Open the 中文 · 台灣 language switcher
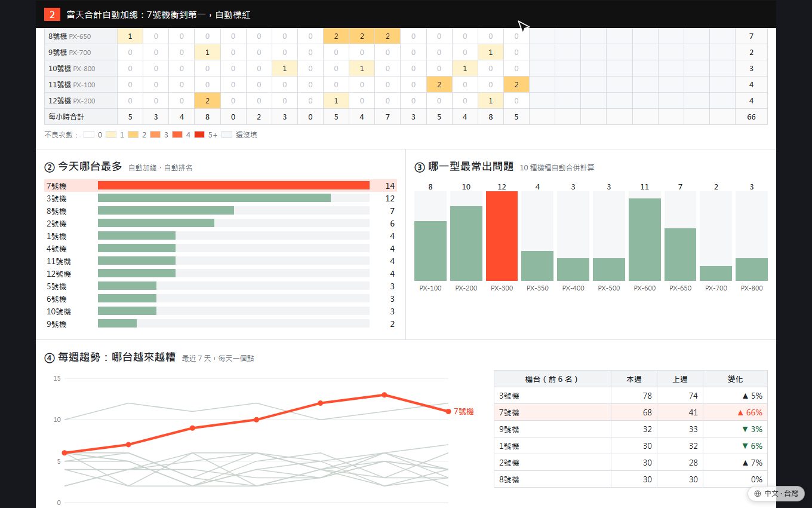 coord(776,494)
